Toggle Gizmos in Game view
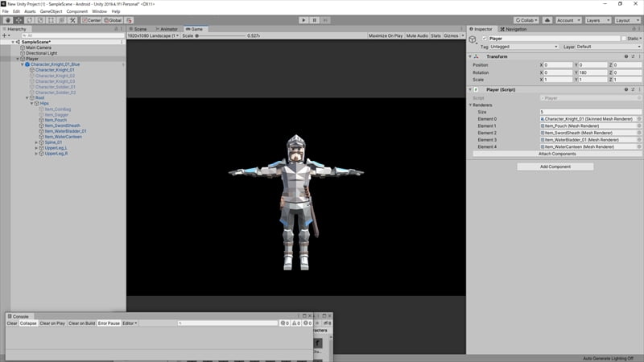 pos(451,35)
